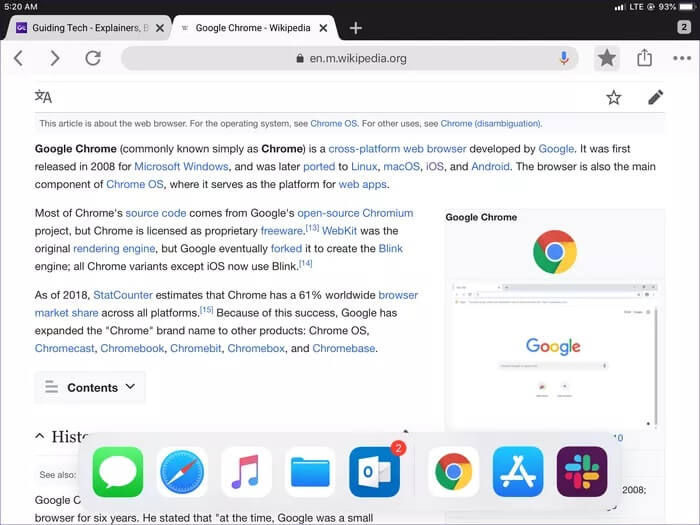Close the Google Chrome Wikipedia tab
Screen dimensions: 700x525
[324, 28]
